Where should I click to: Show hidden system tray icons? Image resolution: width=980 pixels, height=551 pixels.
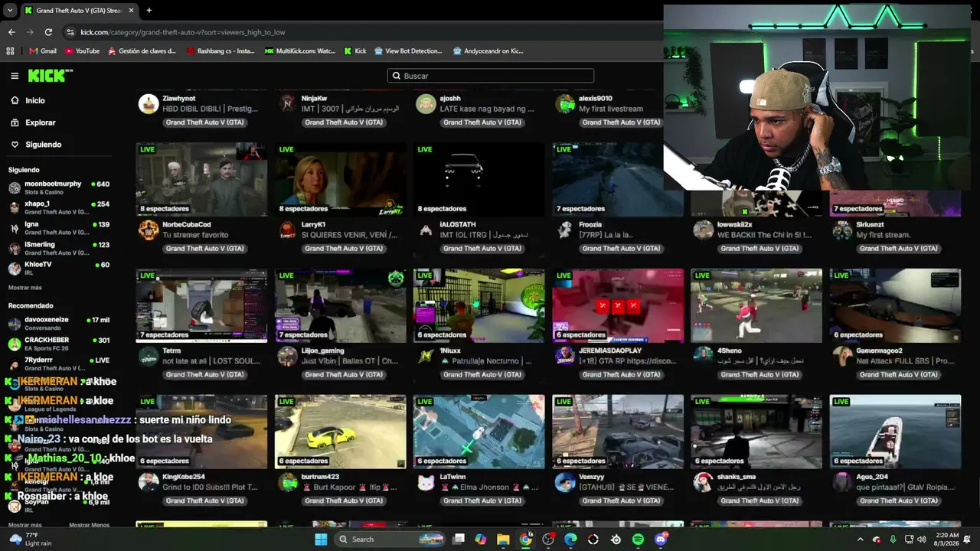point(860,540)
